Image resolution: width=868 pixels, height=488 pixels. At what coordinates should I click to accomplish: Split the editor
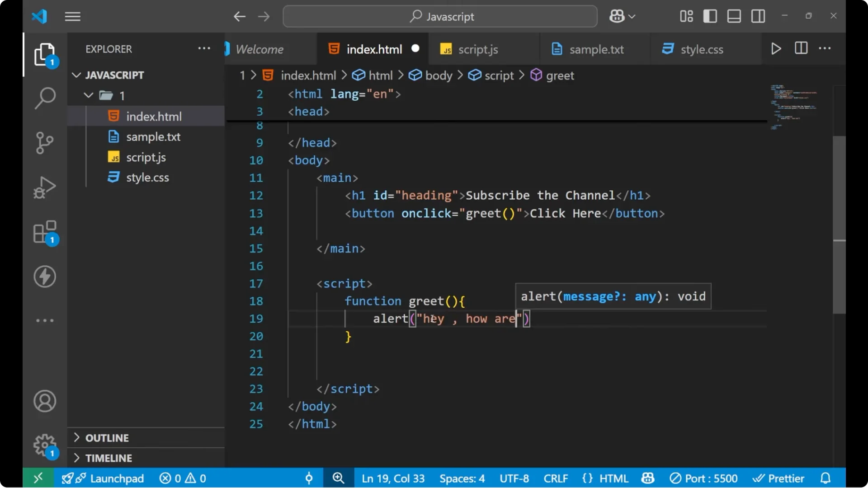pos(800,48)
